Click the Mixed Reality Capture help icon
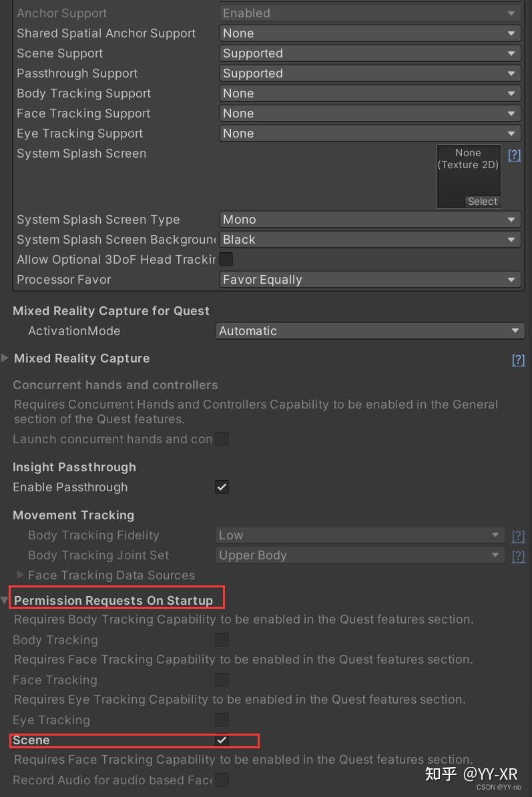Viewport: 532px width, 797px height. (x=519, y=360)
